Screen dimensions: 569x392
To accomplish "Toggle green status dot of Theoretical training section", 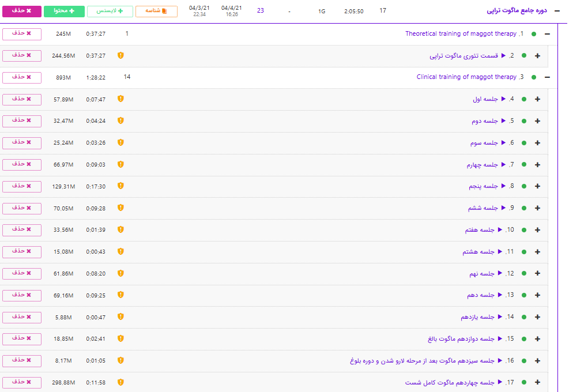I will tap(534, 34).
